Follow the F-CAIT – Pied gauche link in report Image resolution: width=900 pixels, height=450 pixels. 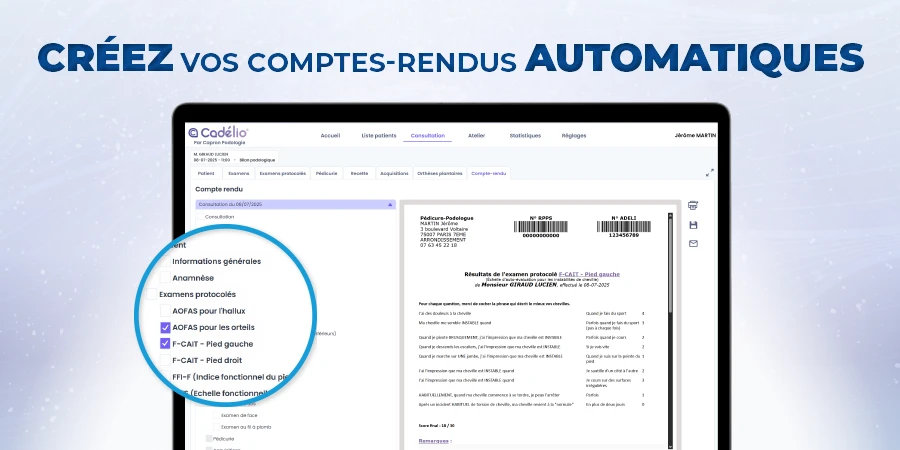[x=589, y=274]
